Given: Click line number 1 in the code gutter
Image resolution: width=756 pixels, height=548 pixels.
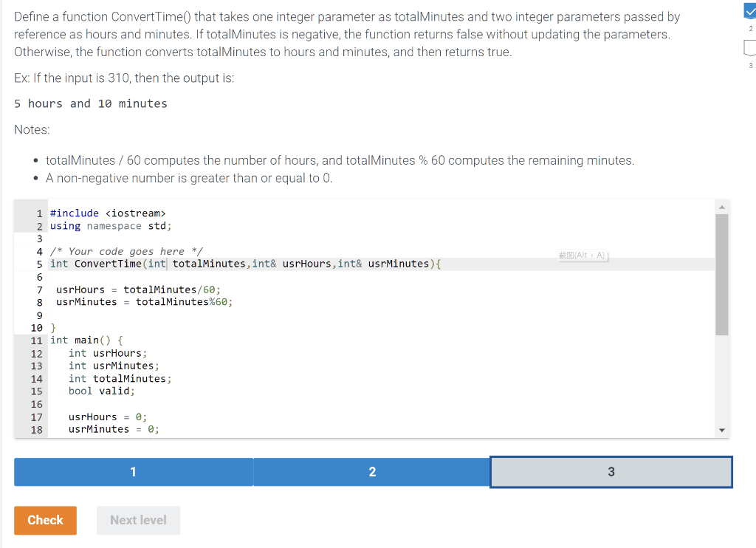Looking at the screenshot, I should pos(39,213).
